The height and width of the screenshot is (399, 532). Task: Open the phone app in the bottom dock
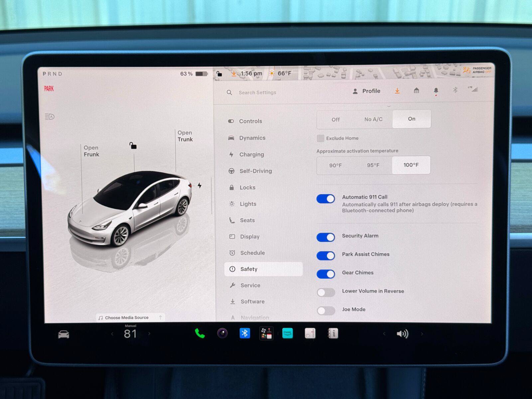pos(199,333)
